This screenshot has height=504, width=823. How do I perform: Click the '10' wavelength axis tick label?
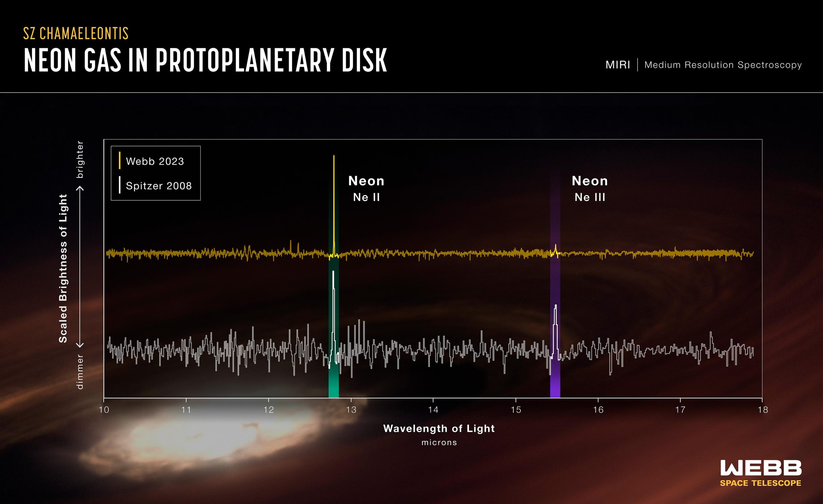pos(104,410)
